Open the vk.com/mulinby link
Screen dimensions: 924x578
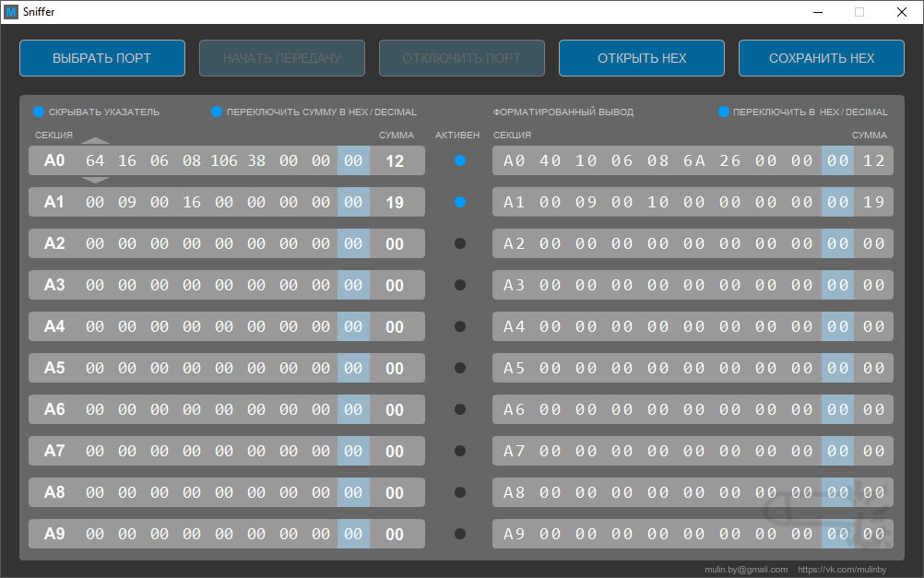pyautogui.click(x=842, y=569)
